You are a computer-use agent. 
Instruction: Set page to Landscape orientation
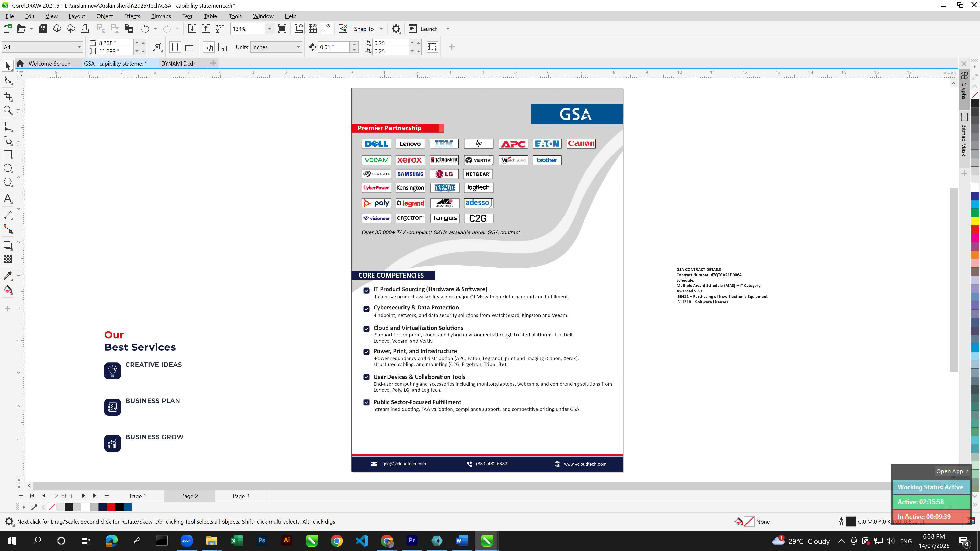[189, 47]
